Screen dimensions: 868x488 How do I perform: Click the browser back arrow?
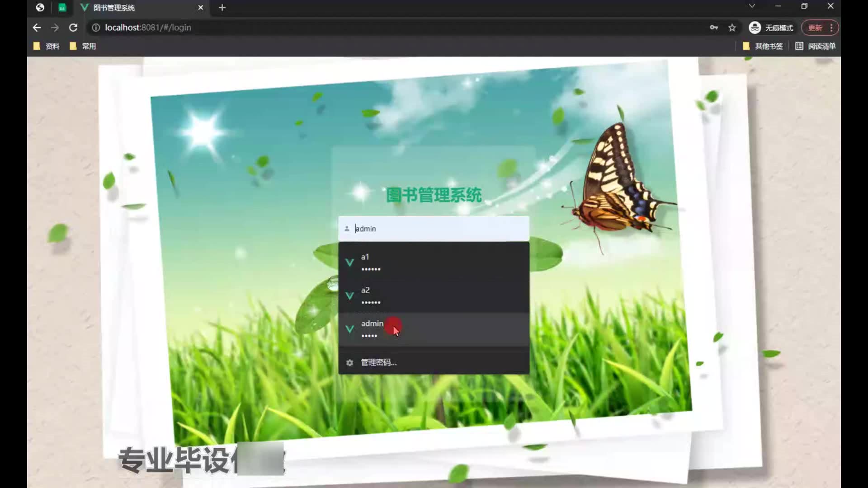click(37, 28)
